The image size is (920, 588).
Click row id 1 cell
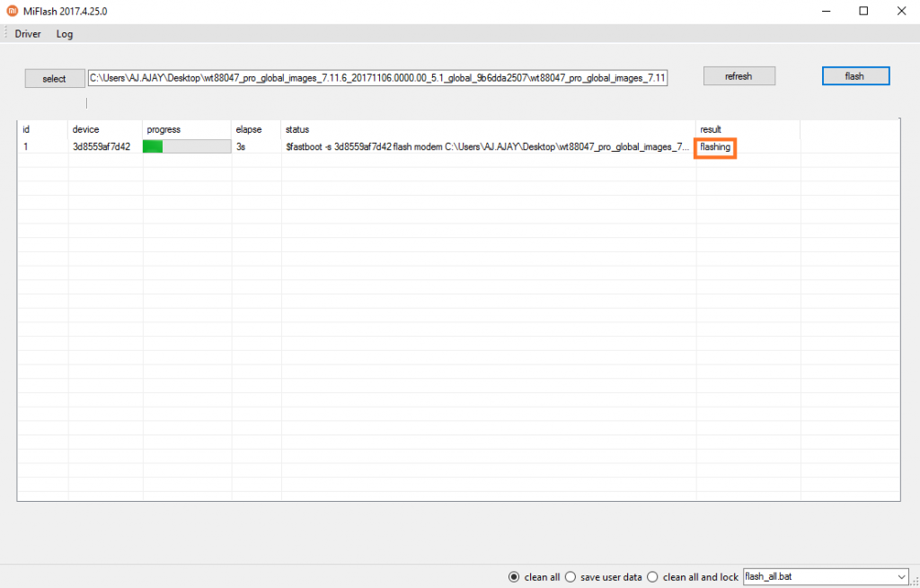(x=26, y=147)
